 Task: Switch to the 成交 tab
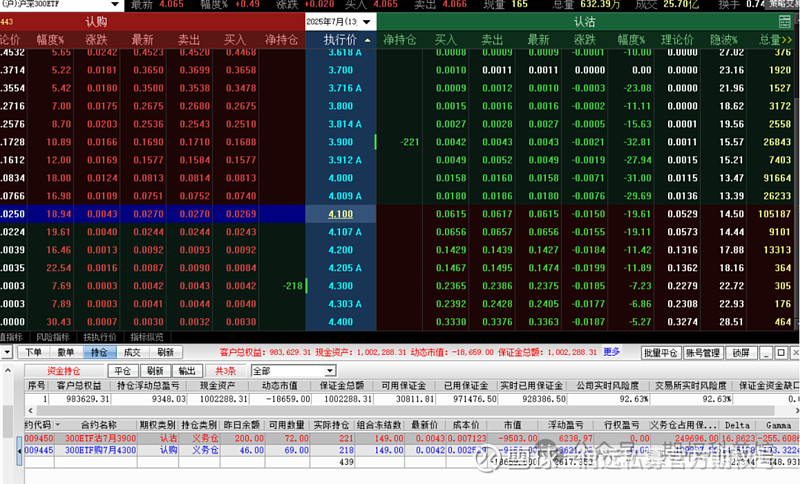click(132, 352)
